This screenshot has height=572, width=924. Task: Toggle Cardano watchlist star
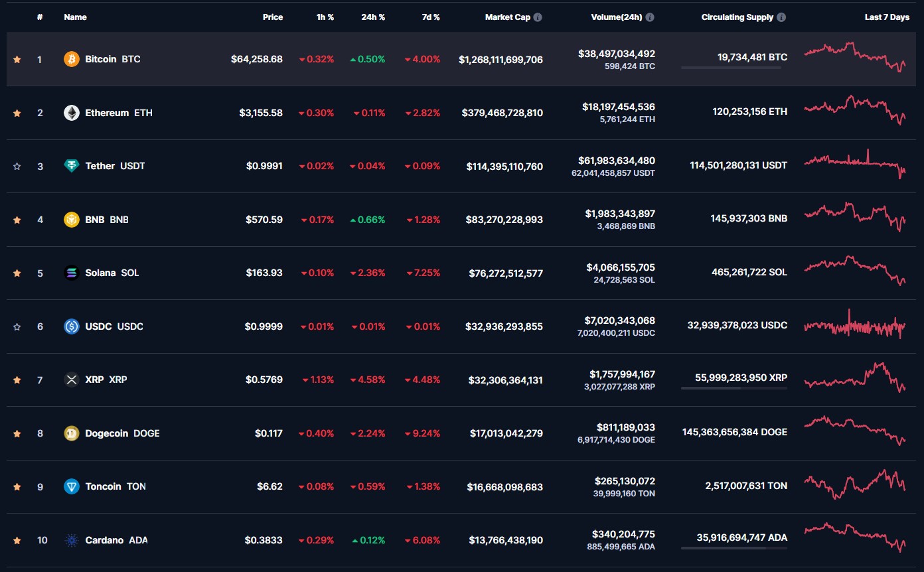point(17,540)
